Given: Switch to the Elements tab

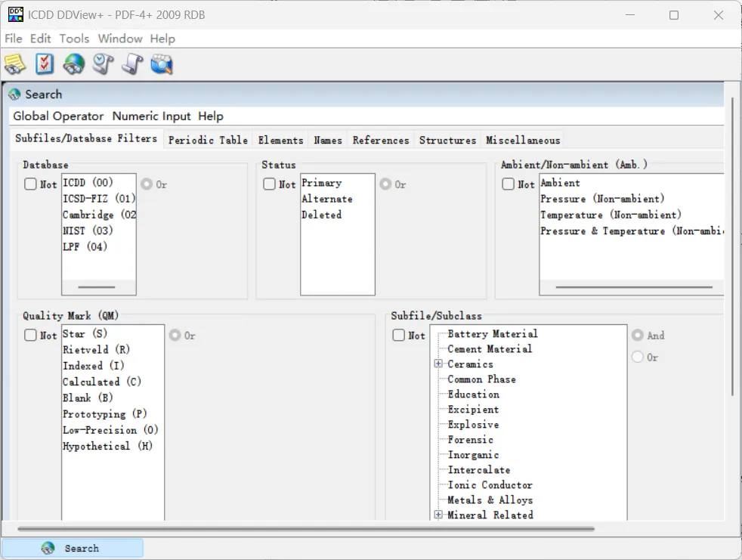Looking at the screenshot, I should point(280,140).
